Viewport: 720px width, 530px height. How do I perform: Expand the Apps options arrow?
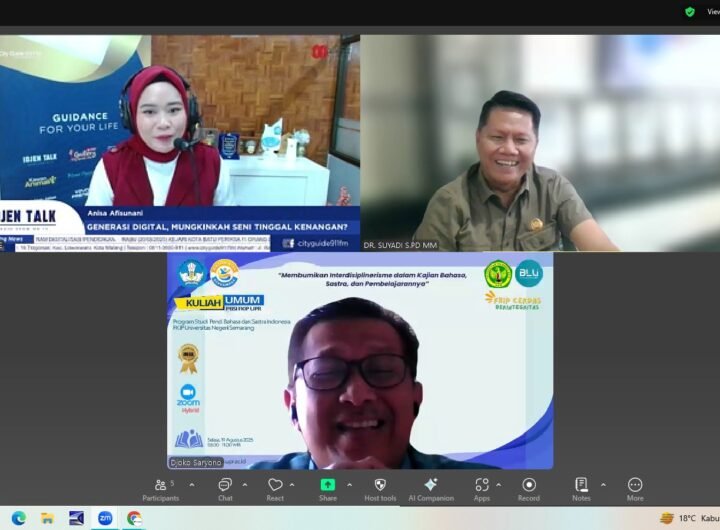499,485
